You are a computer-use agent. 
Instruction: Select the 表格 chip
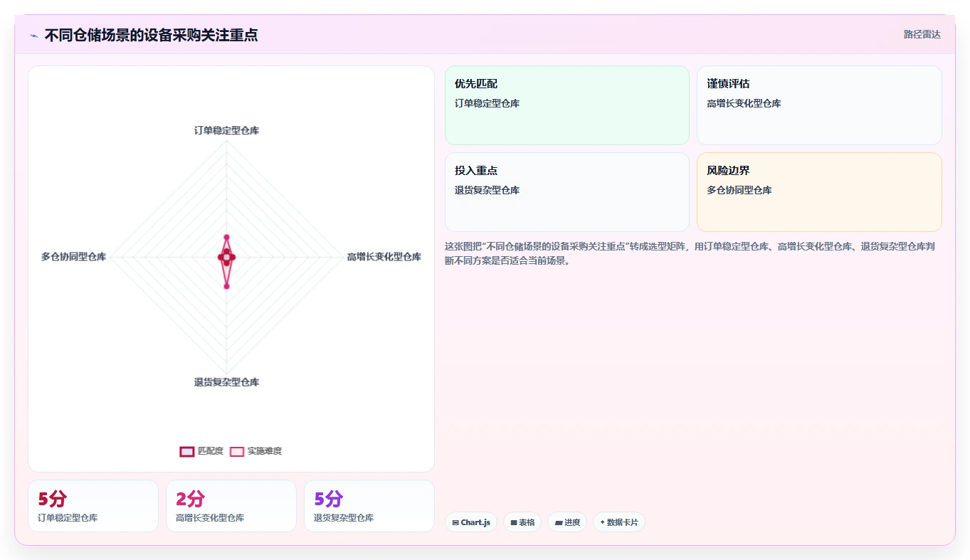522,522
